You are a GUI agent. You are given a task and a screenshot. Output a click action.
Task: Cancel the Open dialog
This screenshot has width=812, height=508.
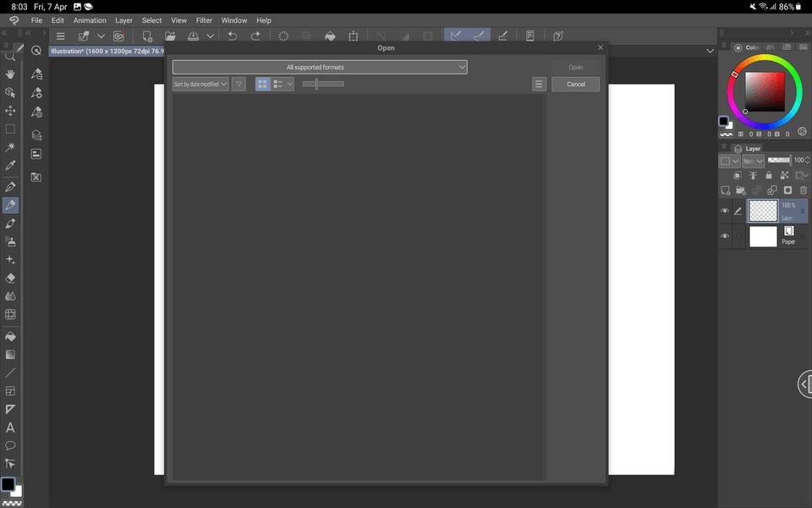click(575, 84)
